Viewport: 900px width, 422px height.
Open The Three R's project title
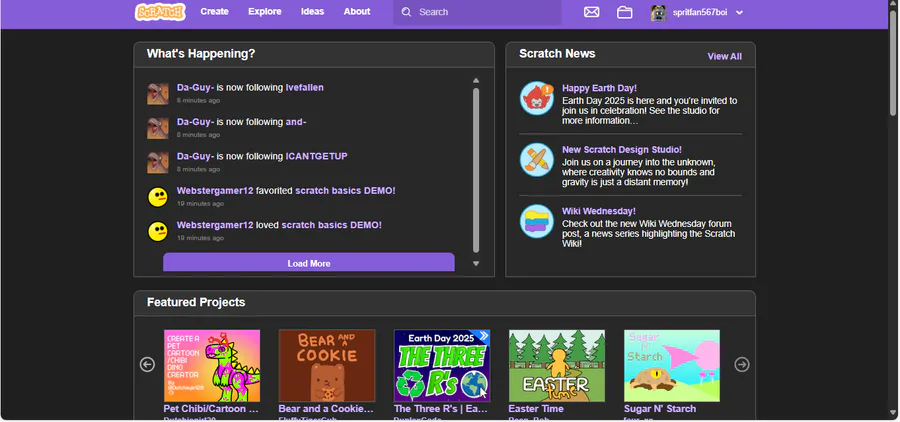(441, 409)
